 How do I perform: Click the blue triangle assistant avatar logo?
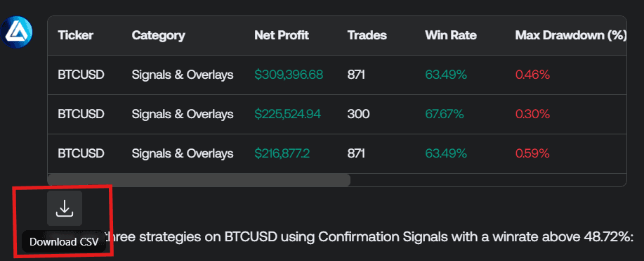(16, 32)
